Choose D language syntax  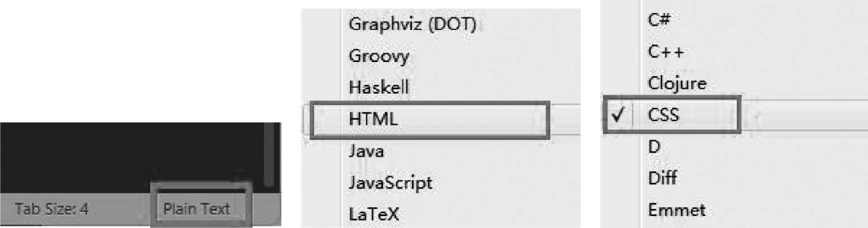[654, 147]
